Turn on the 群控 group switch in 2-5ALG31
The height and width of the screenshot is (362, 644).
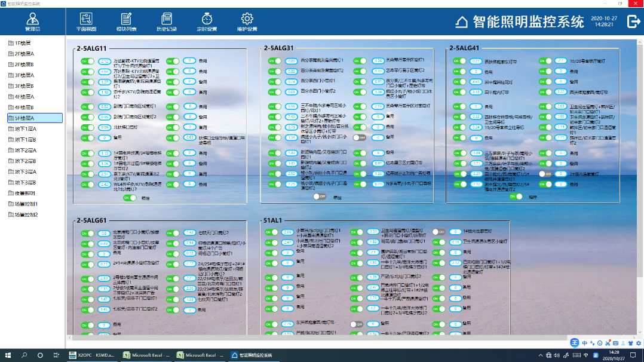(x=320, y=197)
